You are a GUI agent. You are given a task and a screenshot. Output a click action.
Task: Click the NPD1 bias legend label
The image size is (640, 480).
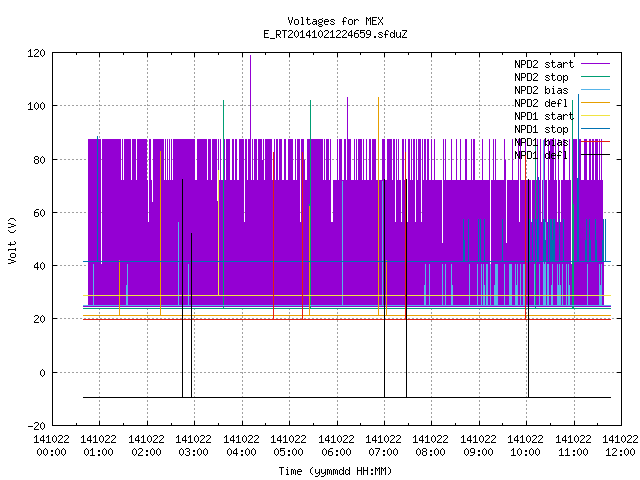(541, 142)
